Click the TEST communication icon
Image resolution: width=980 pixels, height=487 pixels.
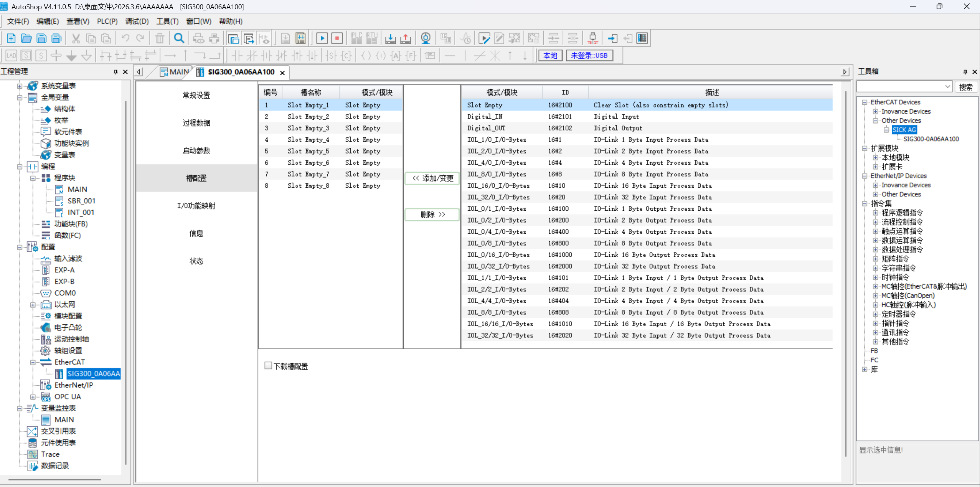point(592,38)
